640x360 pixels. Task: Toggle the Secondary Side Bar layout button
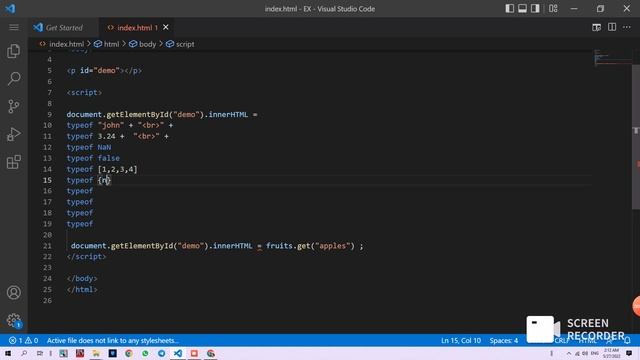(535, 9)
